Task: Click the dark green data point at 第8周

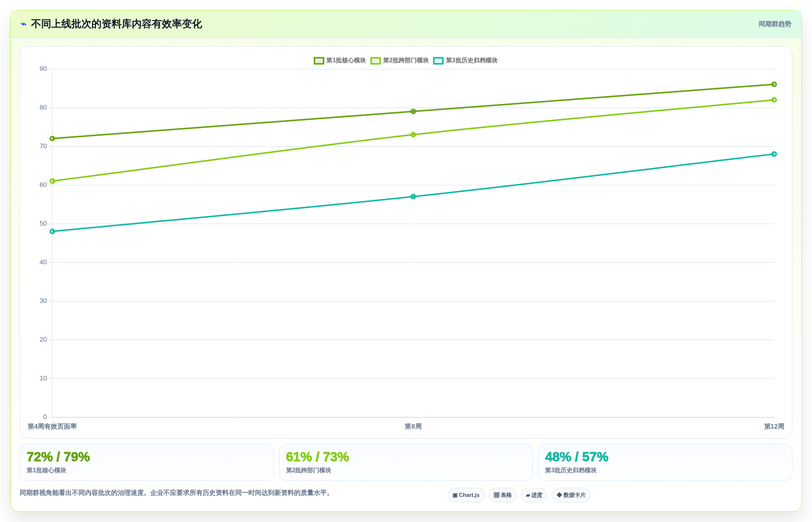Action: (413, 112)
